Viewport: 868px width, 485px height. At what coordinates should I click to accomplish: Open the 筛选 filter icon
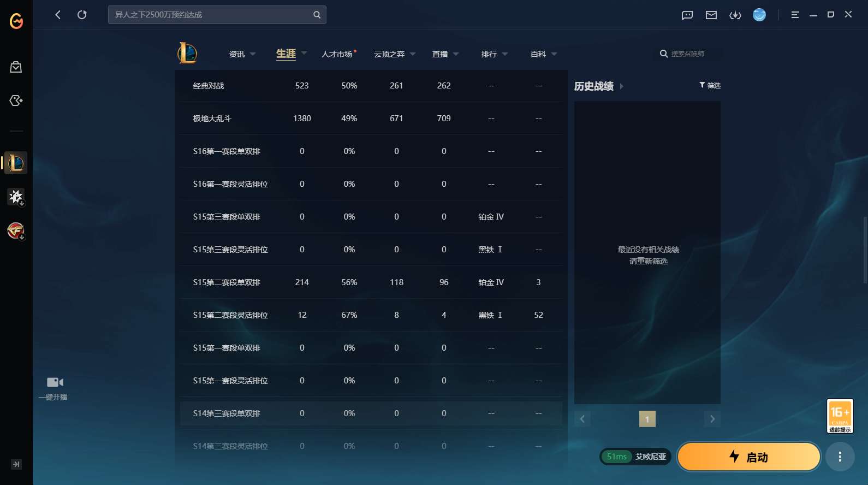[x=702, y=85]
